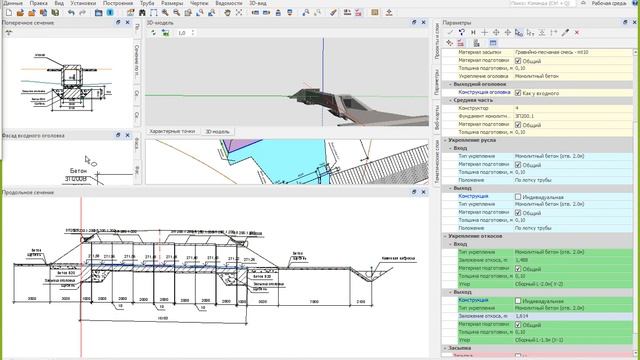Click the blue window icon in Параметры second row

click(x=493, y=43)
